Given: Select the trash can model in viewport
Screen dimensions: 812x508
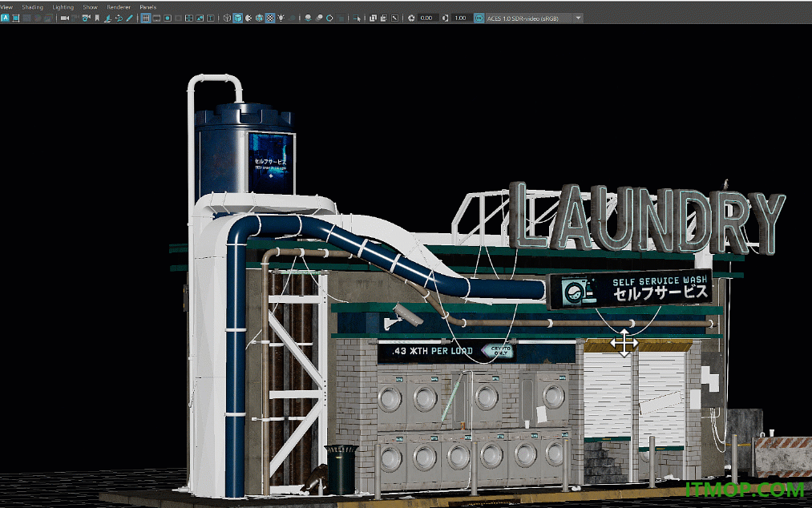Looking at the screenshot, I should pos(341,470).
